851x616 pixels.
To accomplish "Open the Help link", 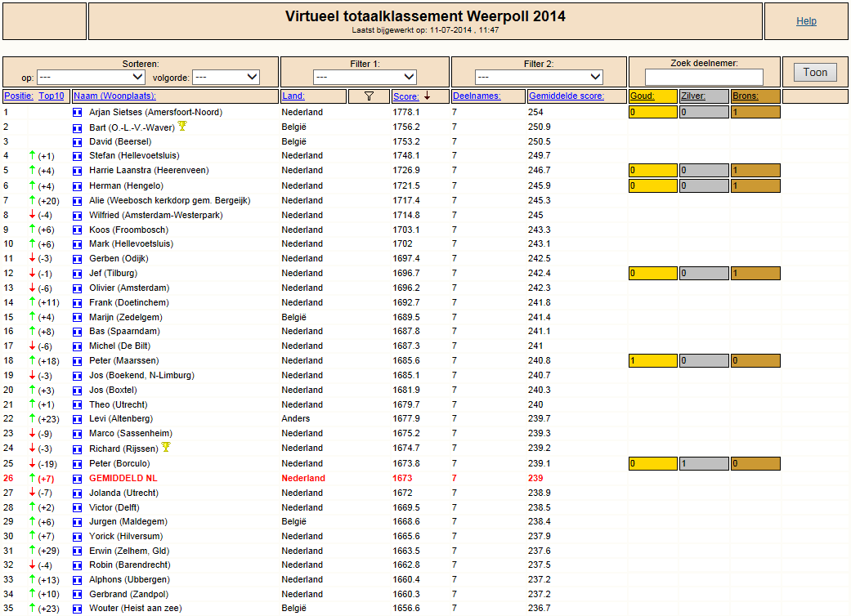I will coord(806,21).
